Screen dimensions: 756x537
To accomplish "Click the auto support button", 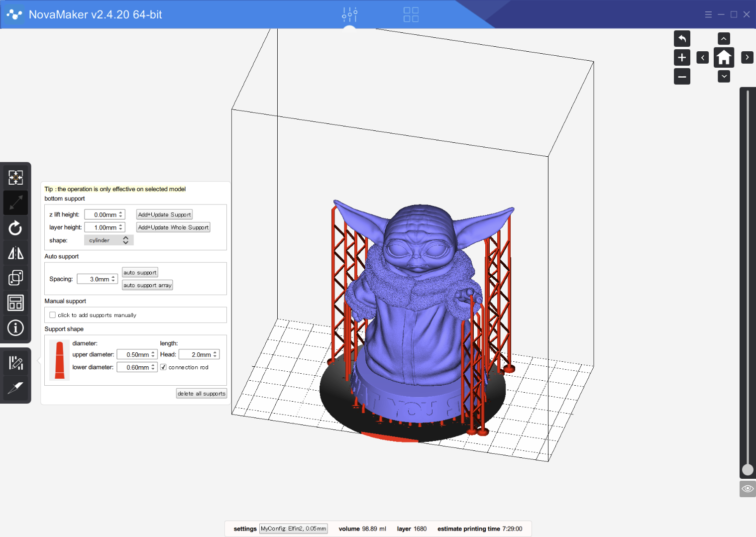I will pyautogui.click(x=140, y=273).
